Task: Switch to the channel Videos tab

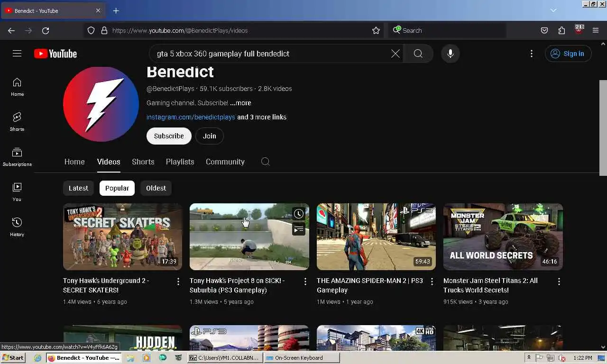Action: click(109, 162)
